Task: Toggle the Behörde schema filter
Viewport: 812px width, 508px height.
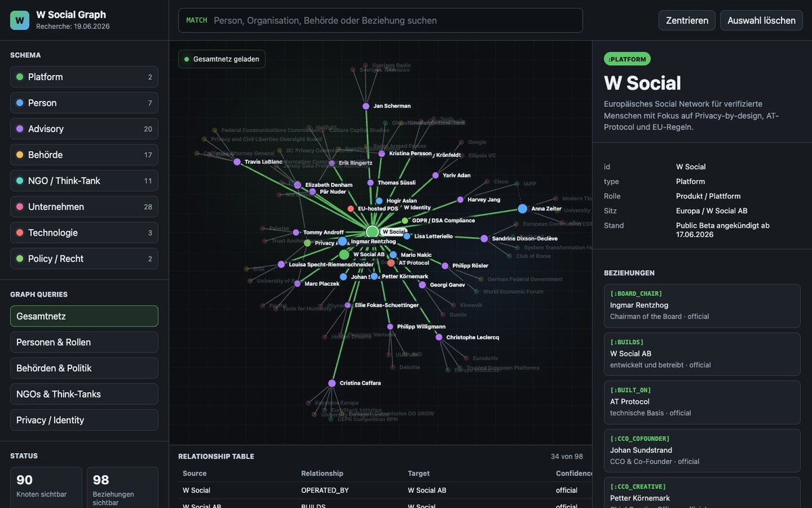Action: pos(84,155)
